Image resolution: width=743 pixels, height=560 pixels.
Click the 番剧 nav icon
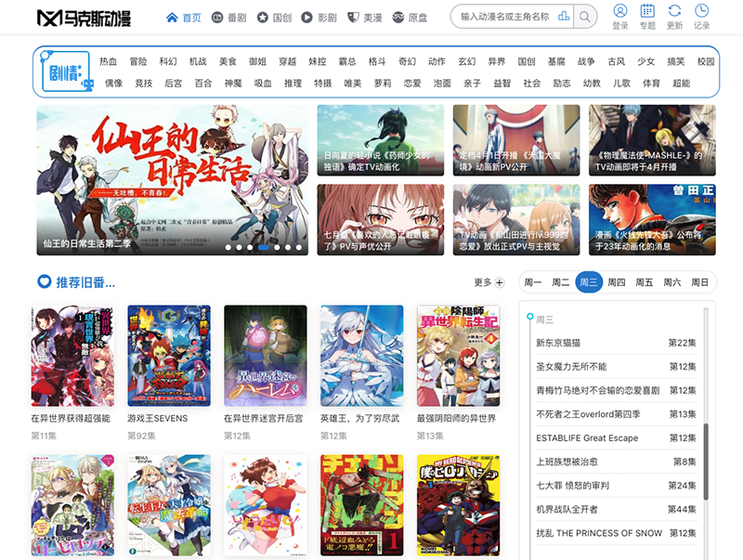tap(217, 18)
